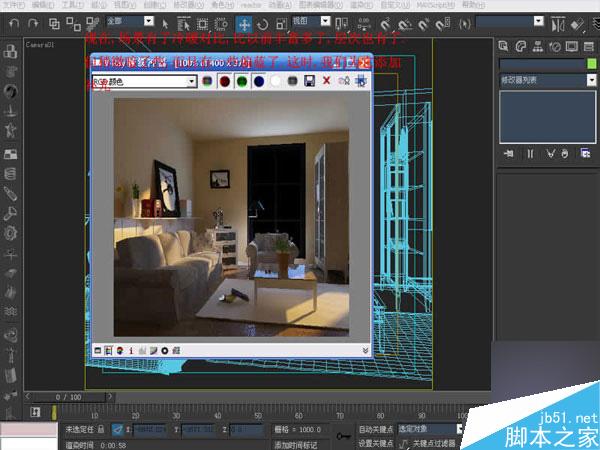Select the Select Object arrow tool
The image size is (600, 450).
point(165,24)
